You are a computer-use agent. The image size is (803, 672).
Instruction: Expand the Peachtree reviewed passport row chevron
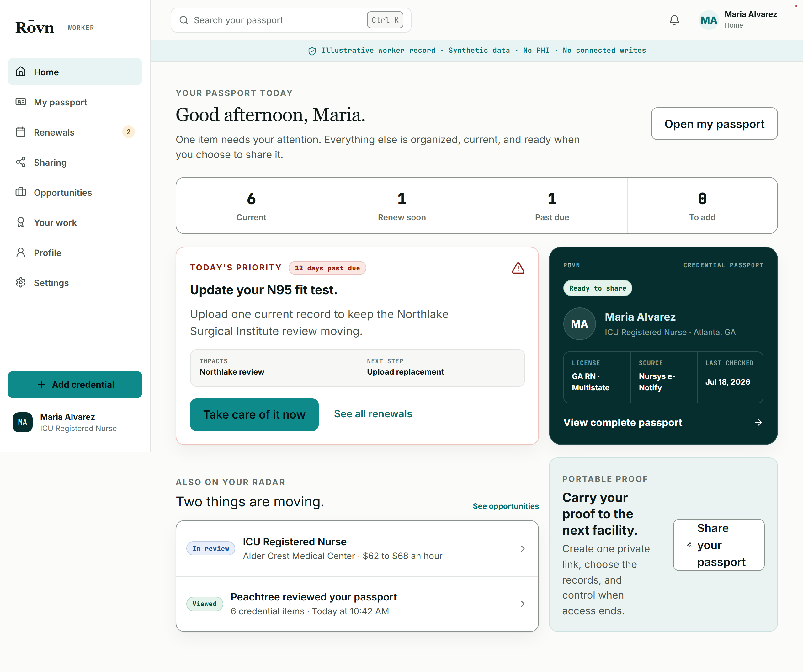(x=522, y=604)
